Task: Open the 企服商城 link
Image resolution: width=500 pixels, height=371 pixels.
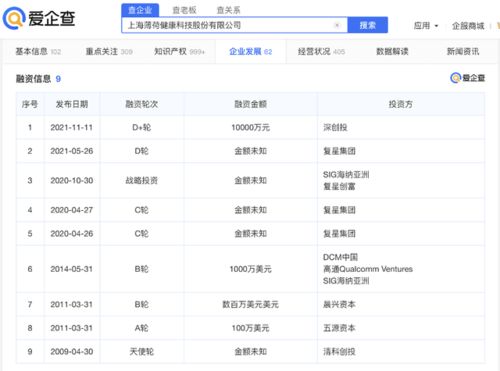Action: coord(468,26)
